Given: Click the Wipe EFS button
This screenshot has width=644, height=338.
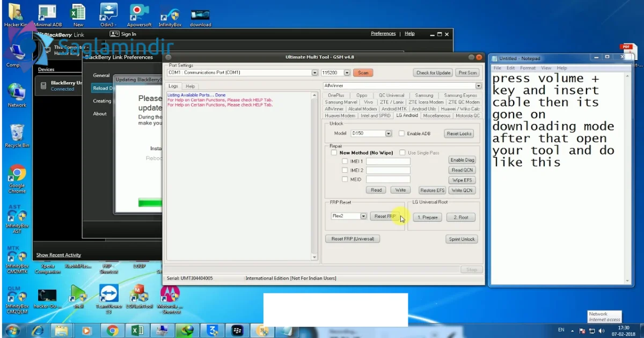Looking at the screenshot, I should [x=462, y=180].
